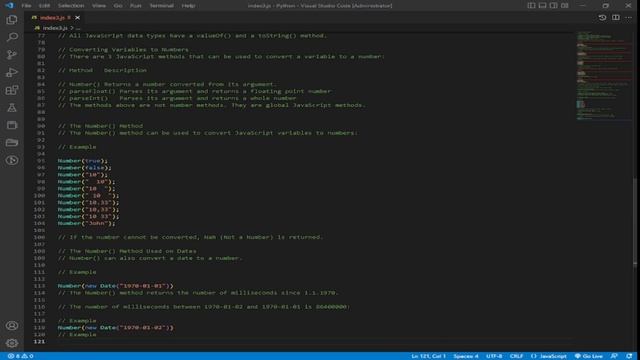Click the code line Number("John");
Viewport: 640px width, 360px height.
point(86,223)
